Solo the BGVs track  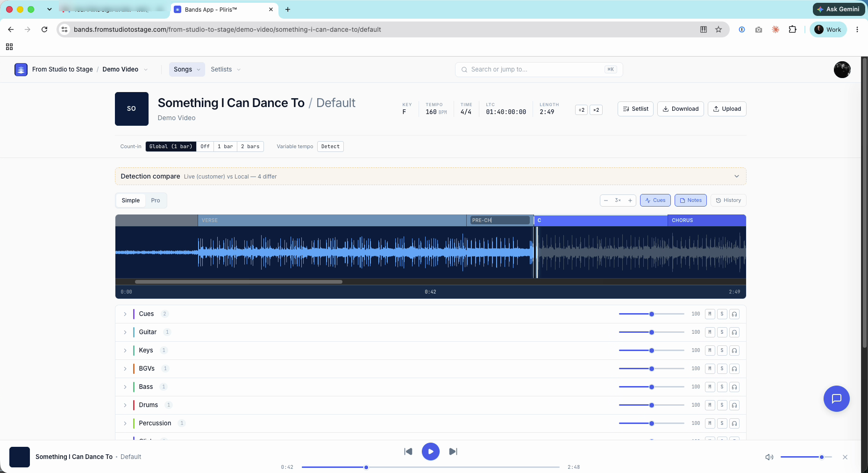[x=722, y=369]
